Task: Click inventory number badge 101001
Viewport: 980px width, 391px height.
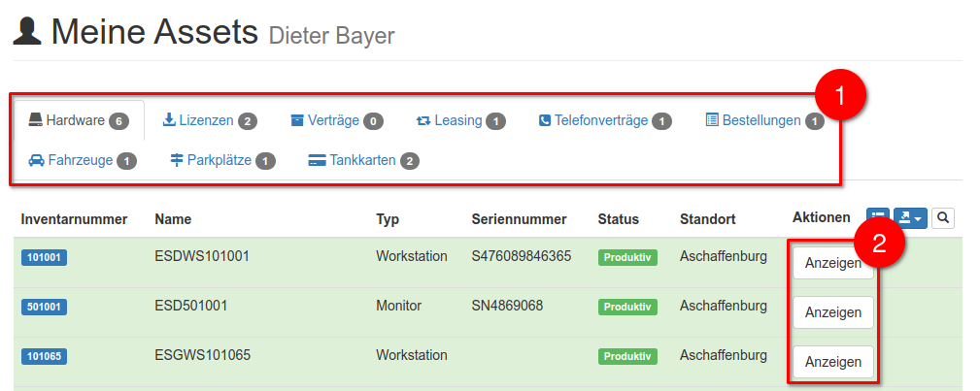Action: (x=44, y=257)
